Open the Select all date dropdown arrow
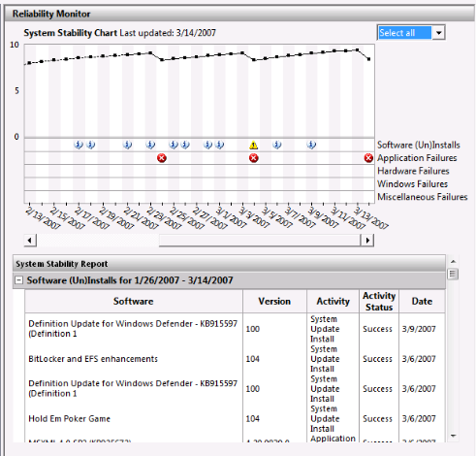 [x=438, y=33]
